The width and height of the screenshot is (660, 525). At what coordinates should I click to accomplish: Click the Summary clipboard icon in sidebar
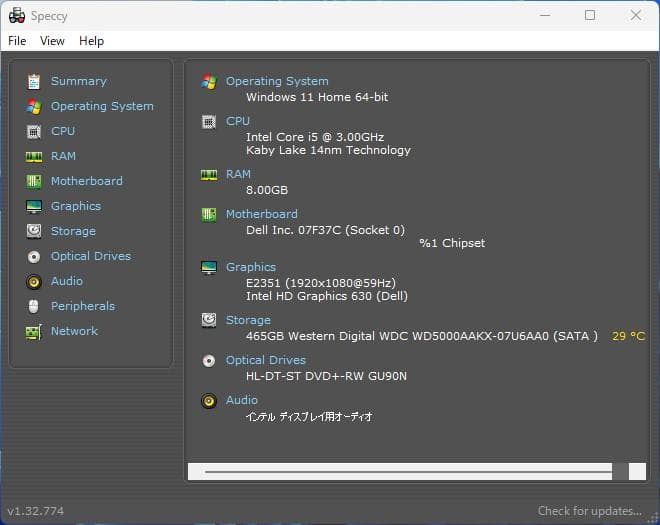tap(34, 82)
